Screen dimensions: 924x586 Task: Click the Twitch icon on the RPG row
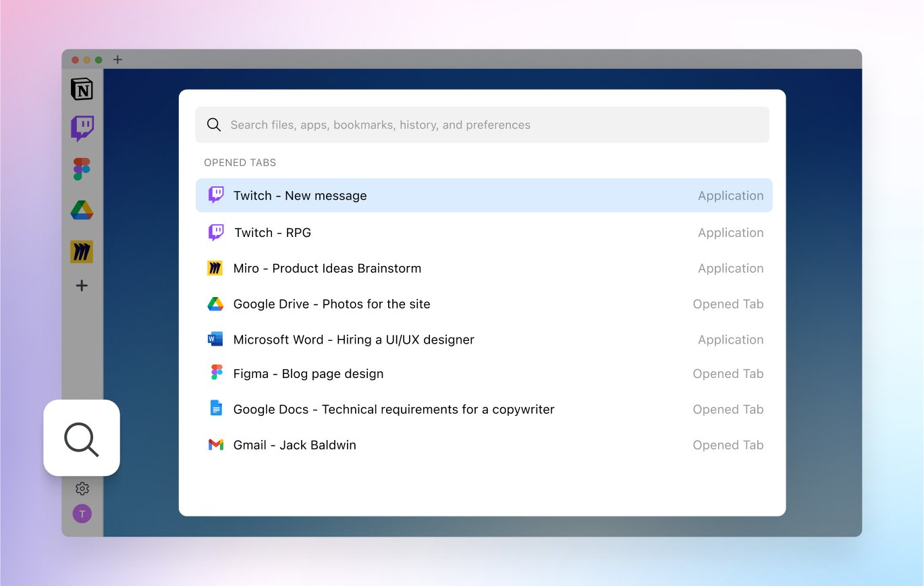click(x=216, y=233)
